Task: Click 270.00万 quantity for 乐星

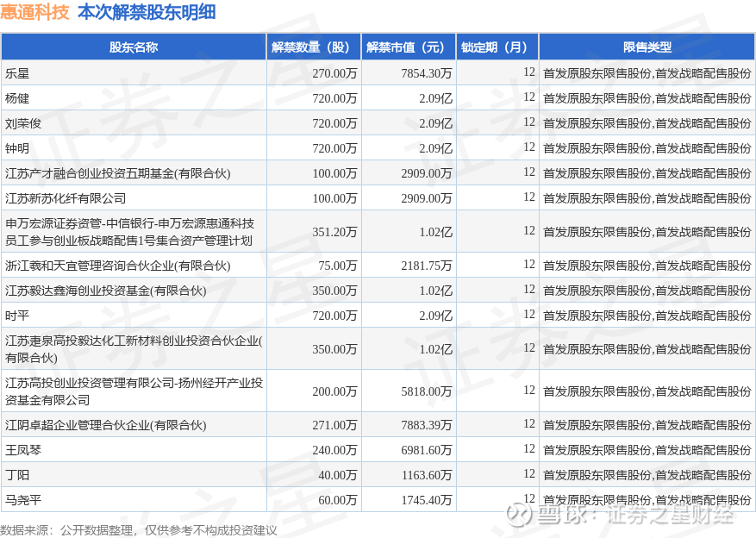Action: pos(334,73)
